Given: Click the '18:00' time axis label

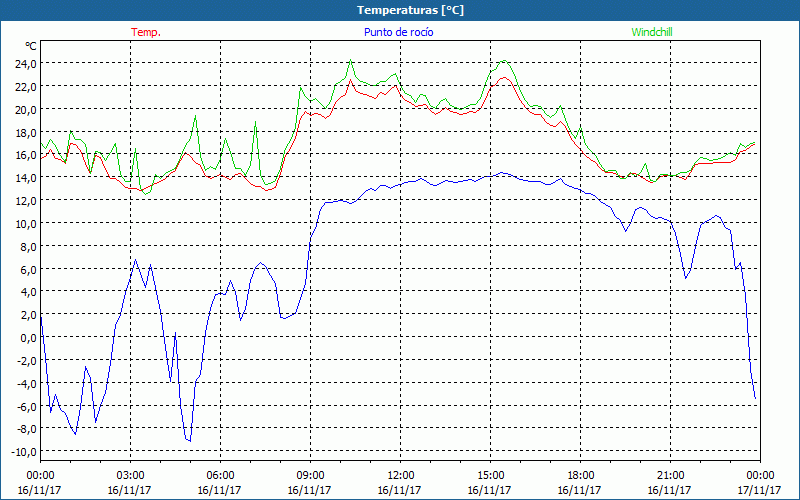Looking at the screenshot, I should tap(581, 476).
